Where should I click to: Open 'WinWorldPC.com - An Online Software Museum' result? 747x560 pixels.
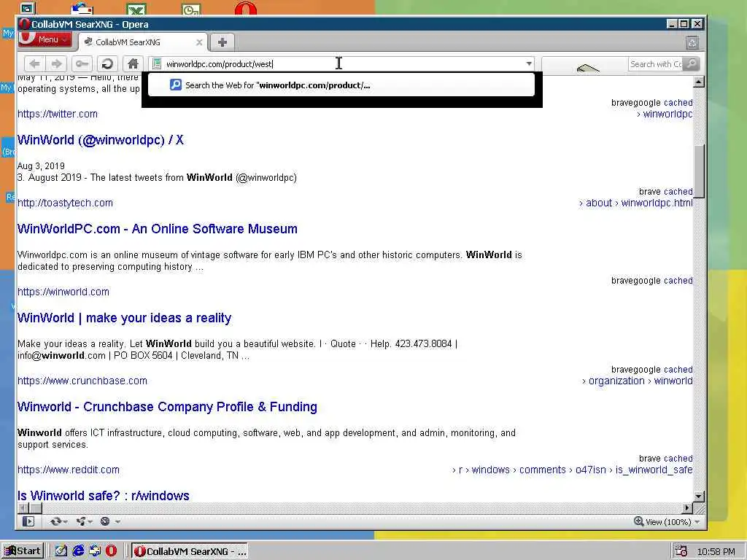(158, 229)
